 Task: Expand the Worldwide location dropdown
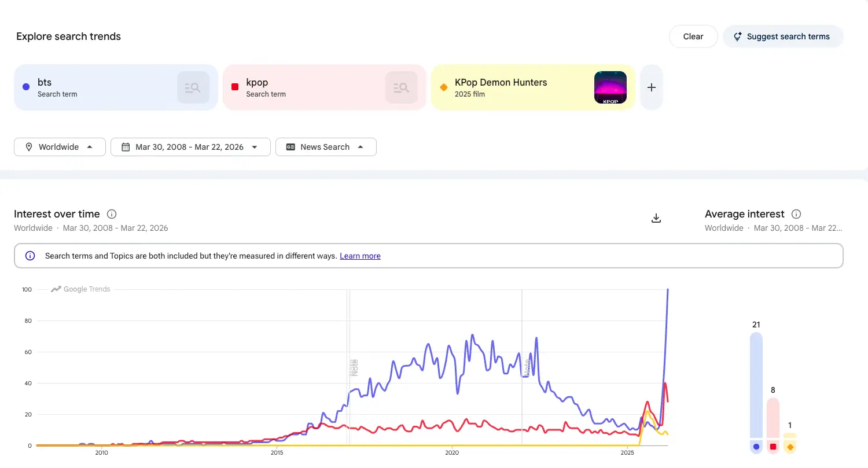click(60, 147)
